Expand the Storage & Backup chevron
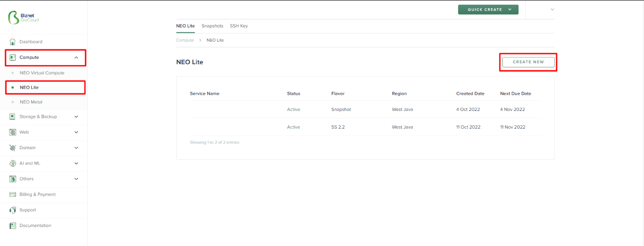Image resolution: width=644 pixels, height=246 pixels. point(76,117)
